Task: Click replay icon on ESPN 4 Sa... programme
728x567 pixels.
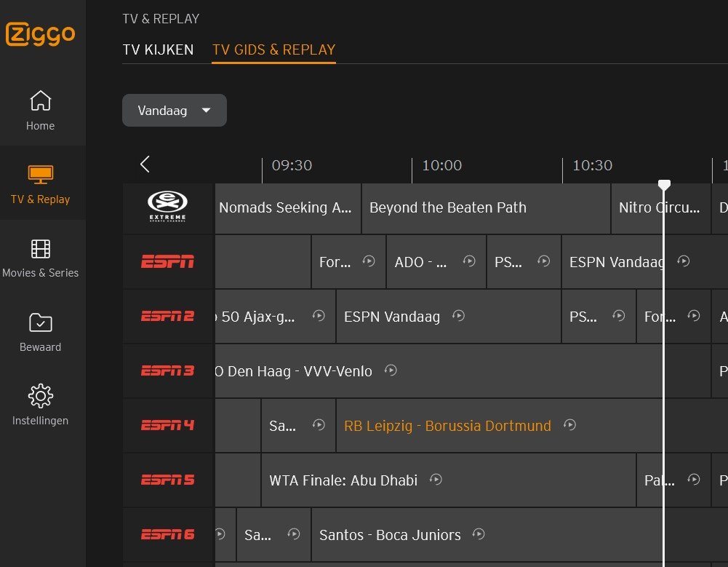Action: (x=319, y=425)
